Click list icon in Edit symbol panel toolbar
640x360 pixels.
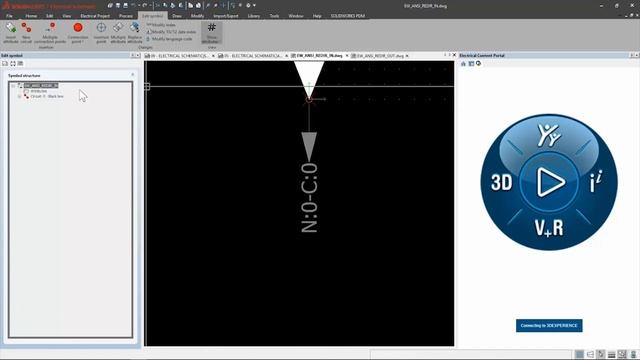[20, 64]
